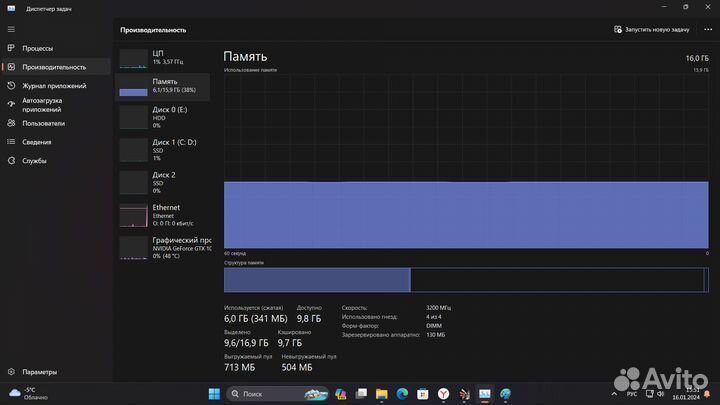Click the 6,0 ГБ (341 МБ) value
This screenshot has height=405, width=720.
(x=256, y=319)
